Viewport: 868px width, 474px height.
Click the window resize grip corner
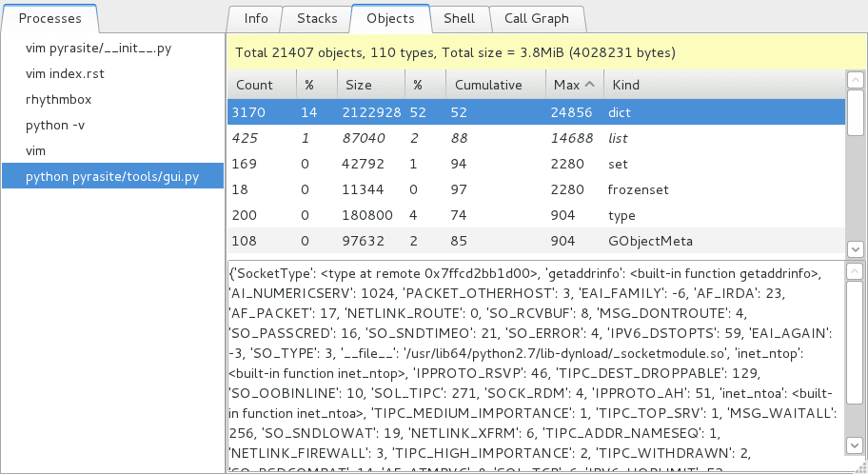[x=860, y=466]
